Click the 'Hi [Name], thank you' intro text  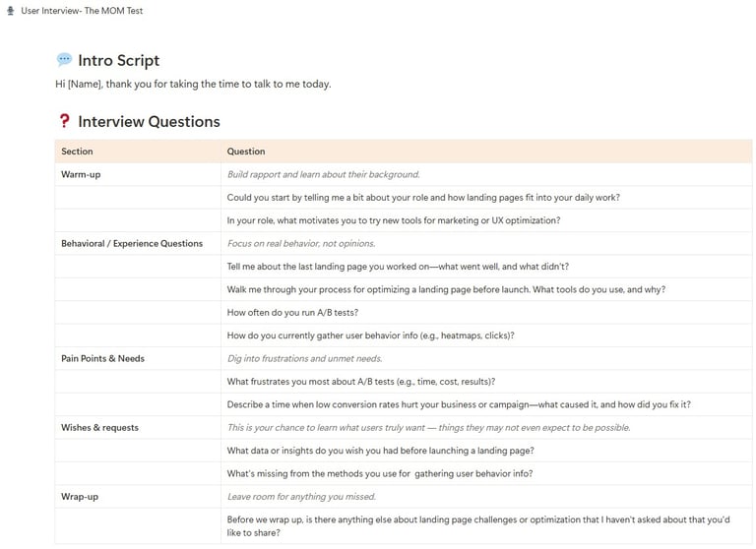point(193,84)
